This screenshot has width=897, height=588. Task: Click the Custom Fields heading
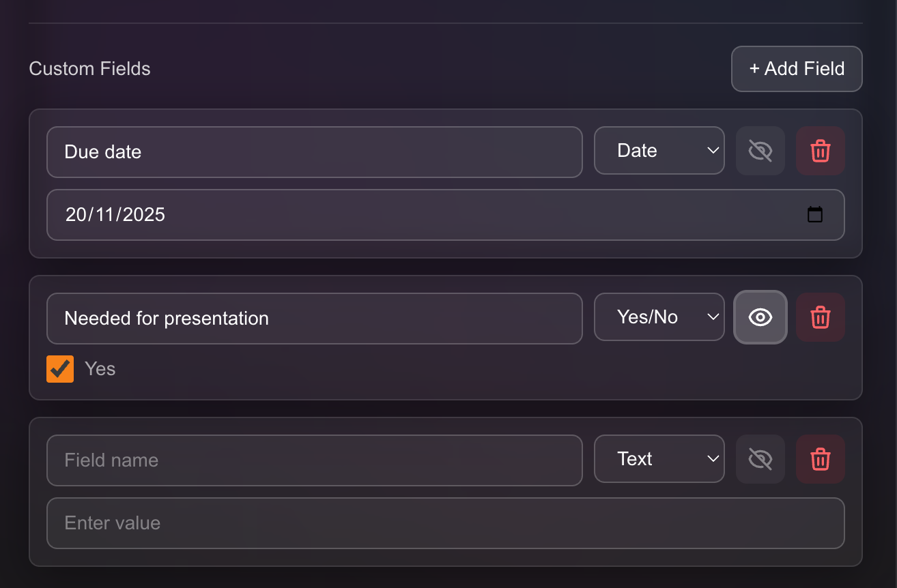(89, 68)
